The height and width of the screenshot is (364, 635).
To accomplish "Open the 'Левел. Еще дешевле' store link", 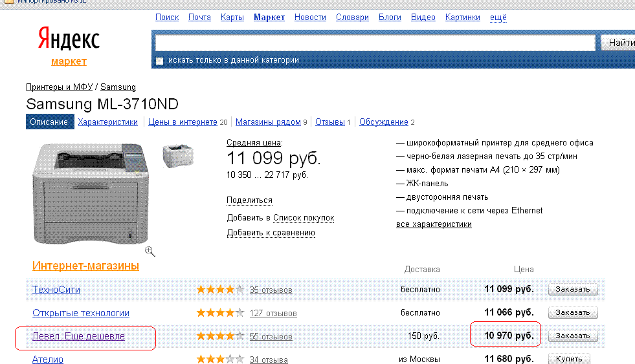I will (x=78, y=336).
